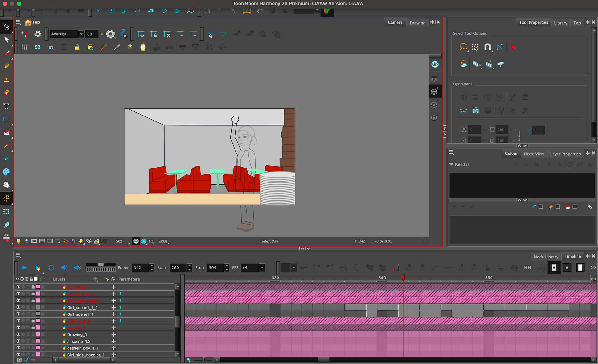Viewport: 598px width, 364px height.
Task: Select the Camera view tab
Action: 395,22
